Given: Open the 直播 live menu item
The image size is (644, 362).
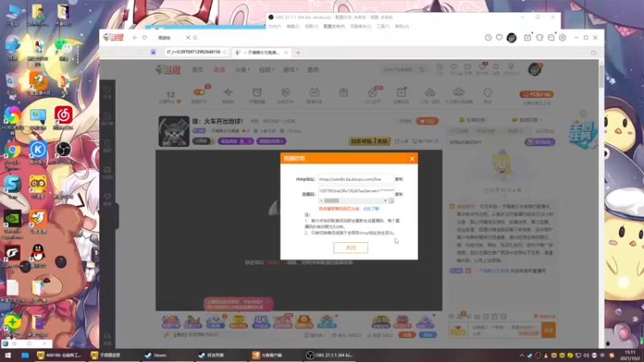Looking at the screenshot, I should click(219, 70).
